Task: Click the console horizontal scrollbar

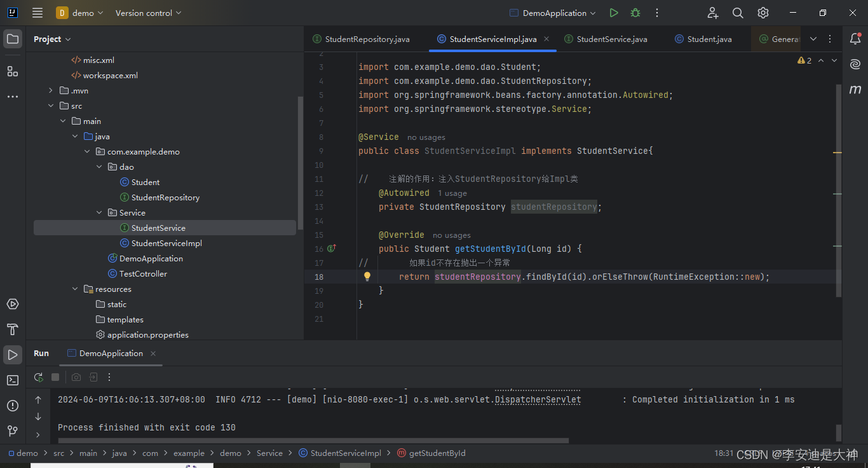Action: click(x=313, y=440)
